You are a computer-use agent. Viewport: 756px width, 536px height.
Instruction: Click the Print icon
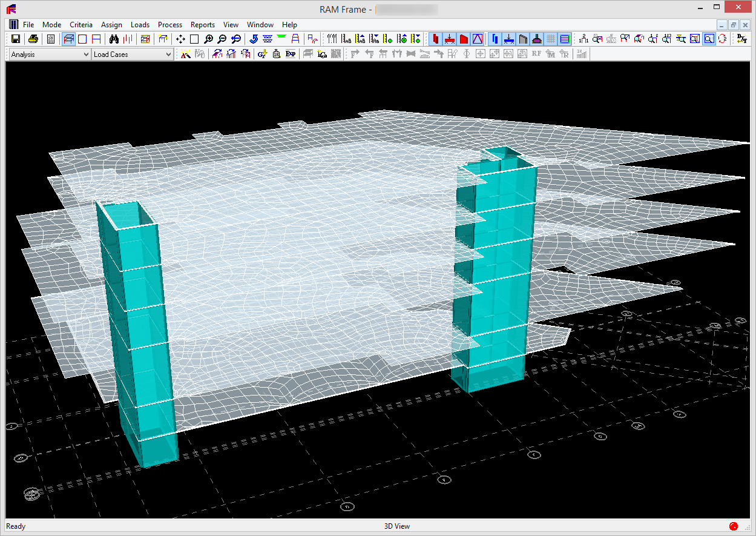pos(33,39)
